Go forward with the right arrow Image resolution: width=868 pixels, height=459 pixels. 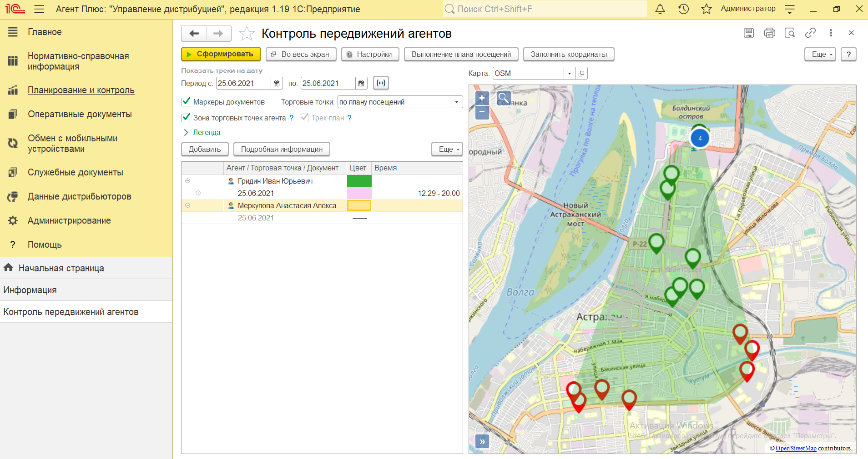coord(219,33)
